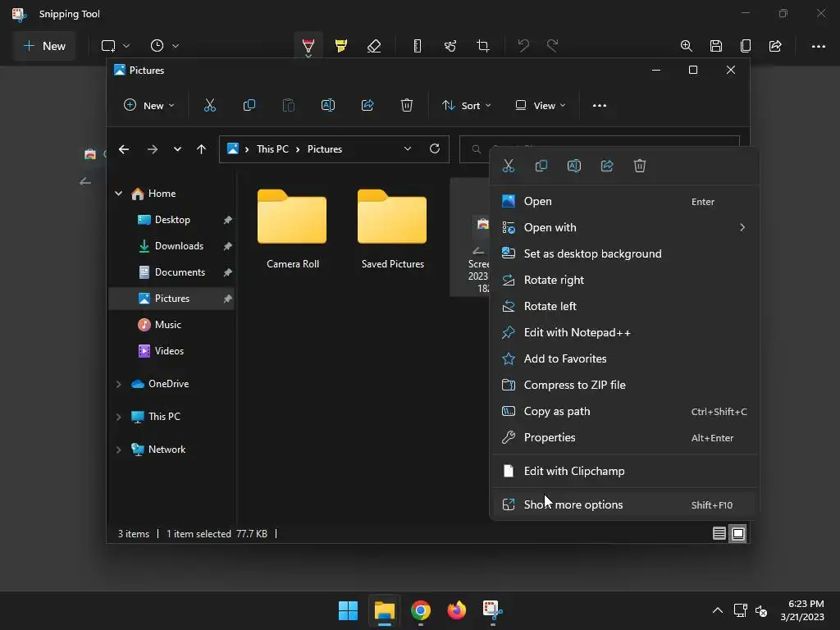Click the context menu Cut icon

pyautogui.click(x=509, y=166)
